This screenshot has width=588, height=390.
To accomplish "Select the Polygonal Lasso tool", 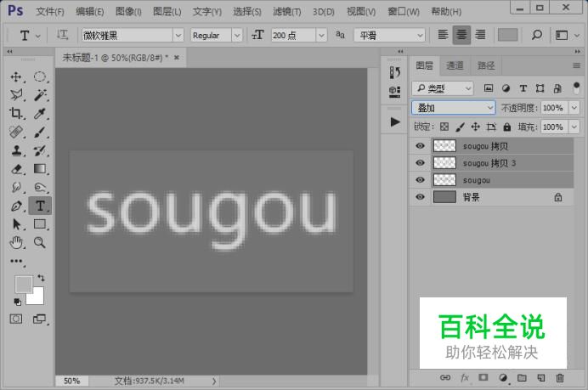I will pyautogui.click(x=16, y=95).
